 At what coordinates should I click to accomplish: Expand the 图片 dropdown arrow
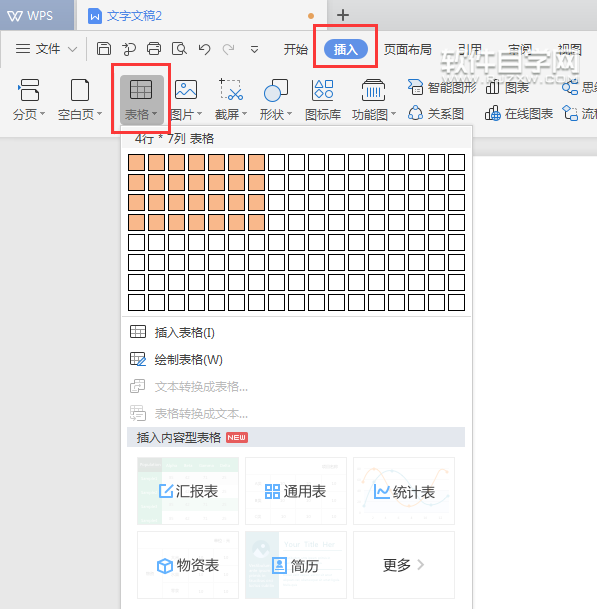(x=200, y=114)
